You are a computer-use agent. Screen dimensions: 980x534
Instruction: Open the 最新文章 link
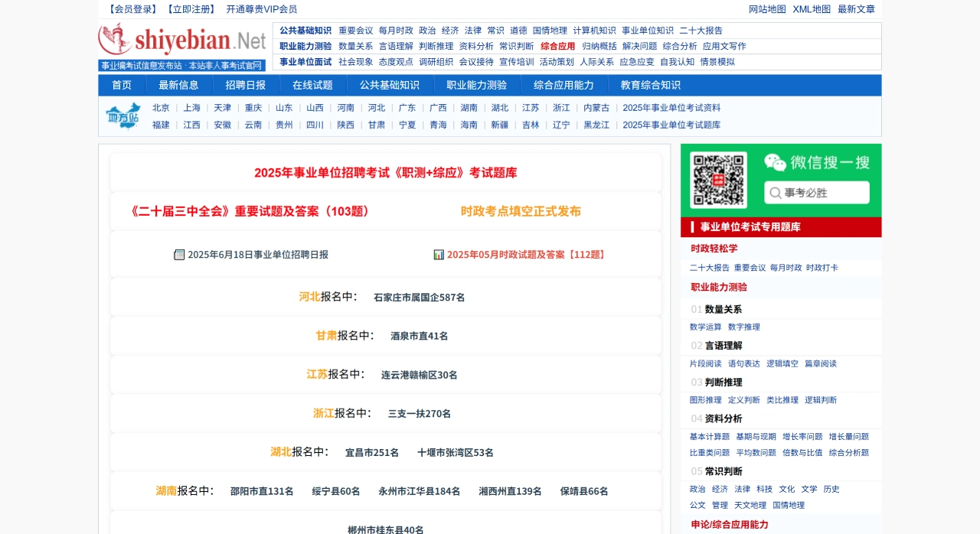[856, 9]
